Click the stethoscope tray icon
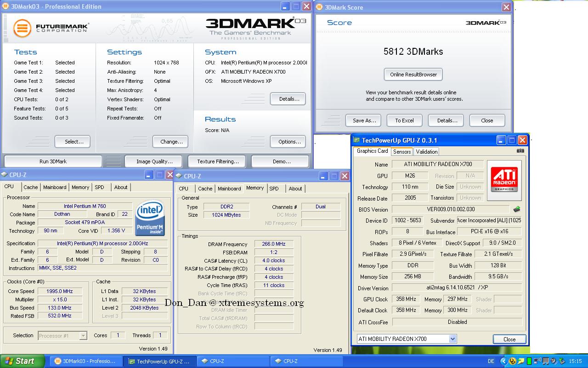This screenshot has height=368, width=588. click(513, 361)
